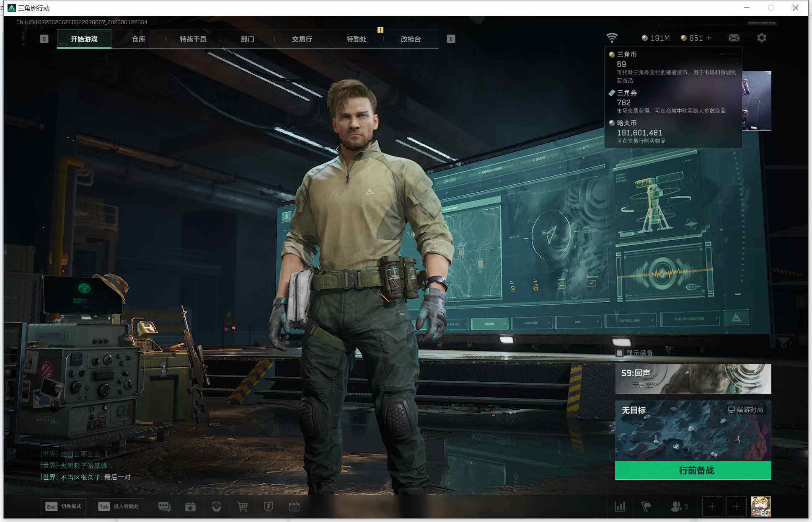
Task: Open the 交易行 tab
Action: [x=302, y=39]
